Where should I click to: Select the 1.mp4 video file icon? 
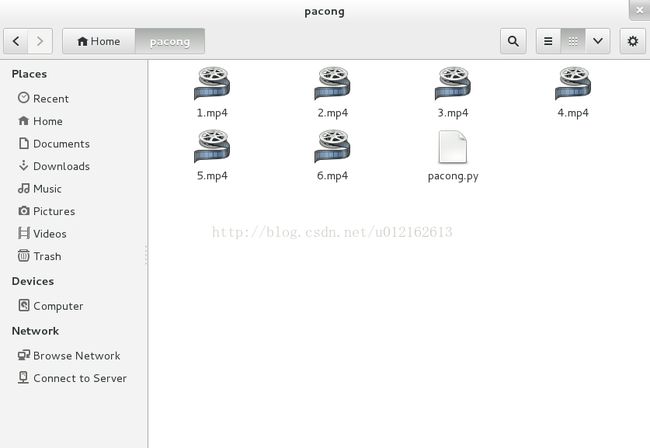[212, 83]
